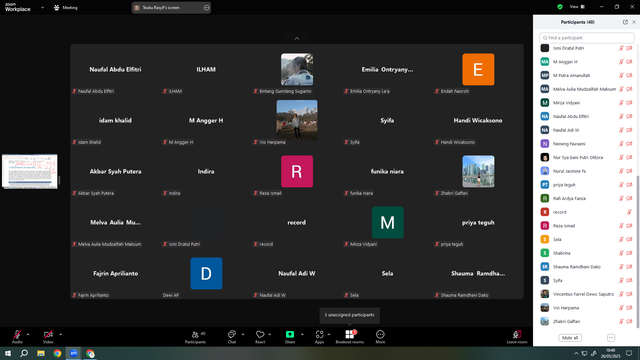Open options on Teuku Rasyif's screen tab
The image size is (640, 360).
207,7
